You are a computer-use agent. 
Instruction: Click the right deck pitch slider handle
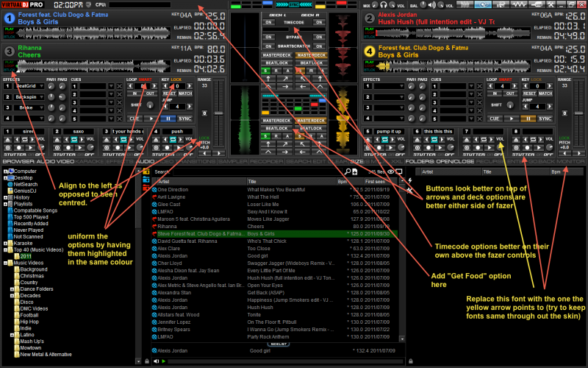coord(578,113)
